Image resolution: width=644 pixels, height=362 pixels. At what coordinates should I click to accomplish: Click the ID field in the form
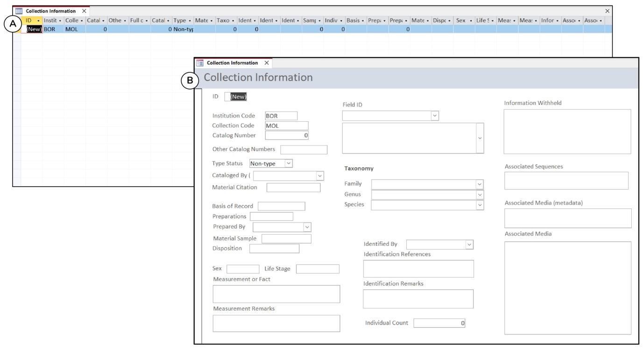(236, 97)
